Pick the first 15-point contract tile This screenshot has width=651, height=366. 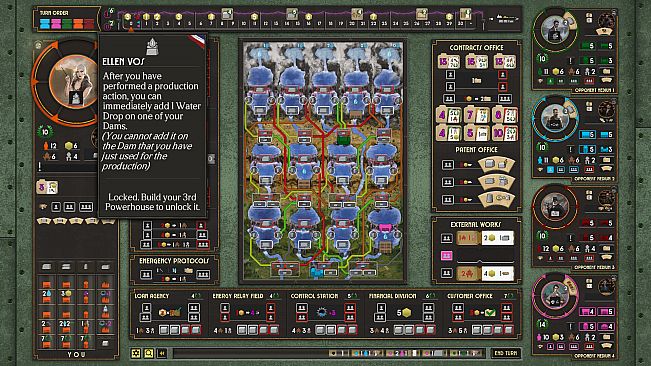coord(449,62)
